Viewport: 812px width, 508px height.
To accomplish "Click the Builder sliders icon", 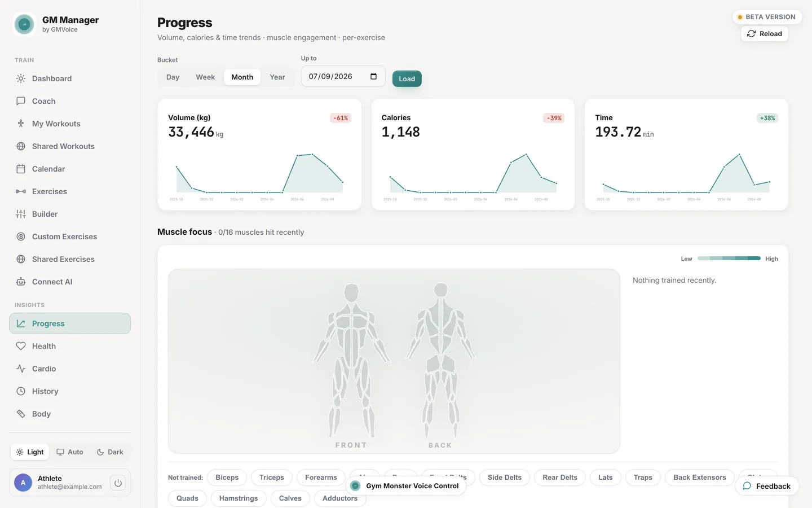I will 21,214.
